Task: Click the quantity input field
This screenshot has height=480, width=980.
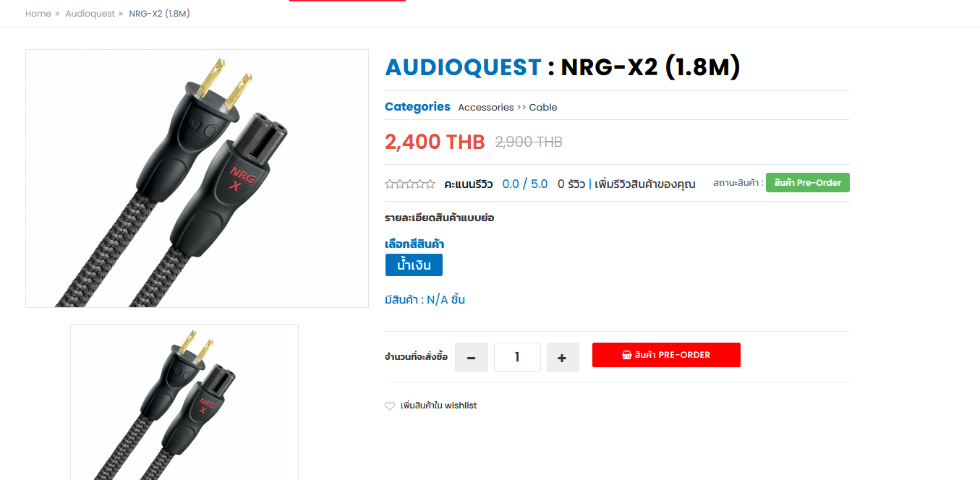Action: pos(517,357)
